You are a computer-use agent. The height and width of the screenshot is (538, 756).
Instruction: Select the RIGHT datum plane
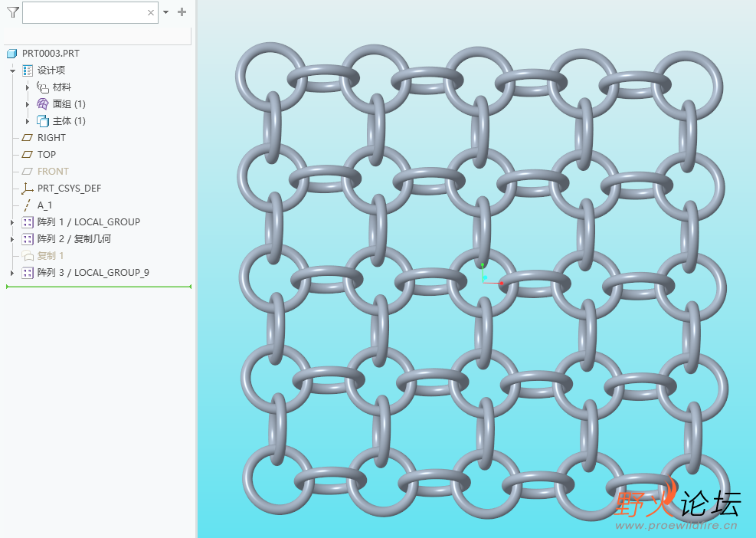tap(51, 138)
